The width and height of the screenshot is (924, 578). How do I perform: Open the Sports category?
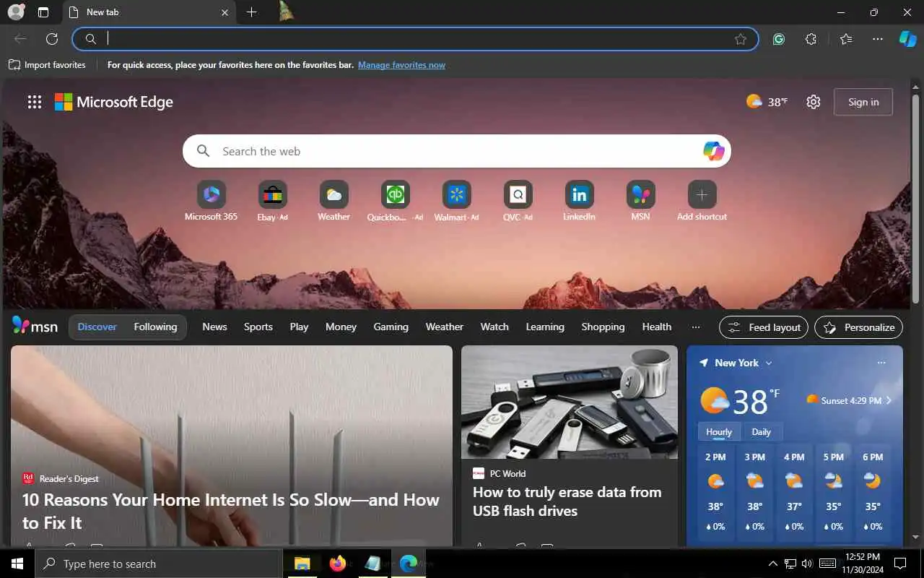[258, 327]
